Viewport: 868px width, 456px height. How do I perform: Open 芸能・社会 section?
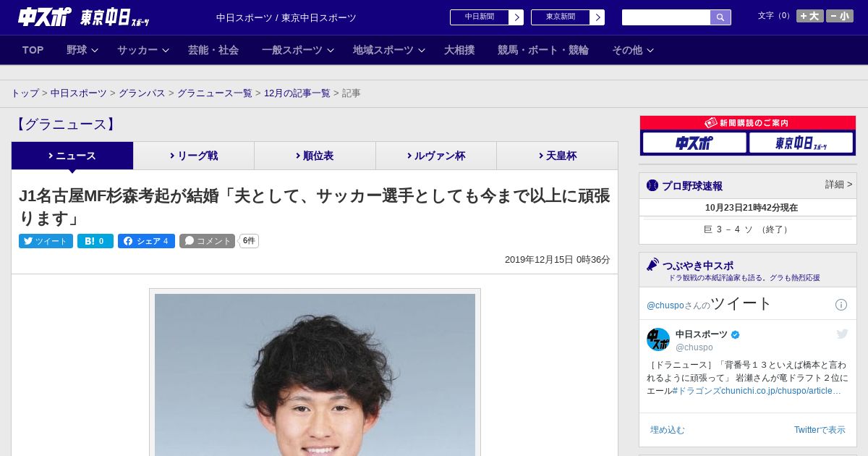pyautogui.click(x=213, y=50)
